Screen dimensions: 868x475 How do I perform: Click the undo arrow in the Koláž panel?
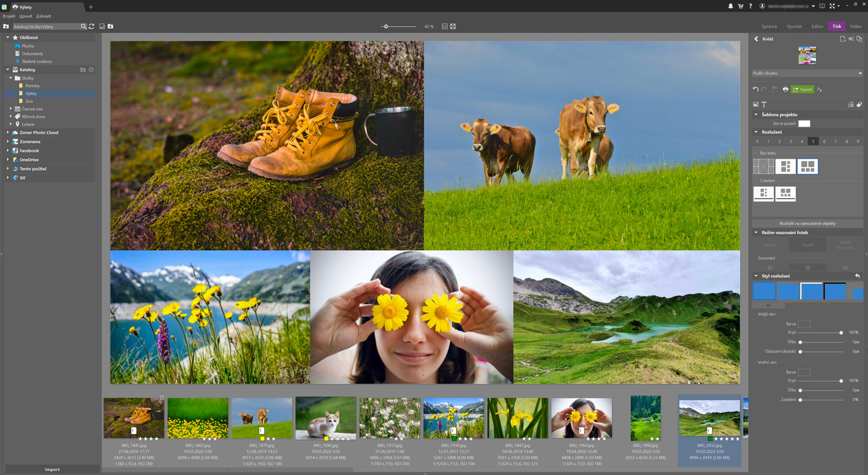tap(756, 89)
